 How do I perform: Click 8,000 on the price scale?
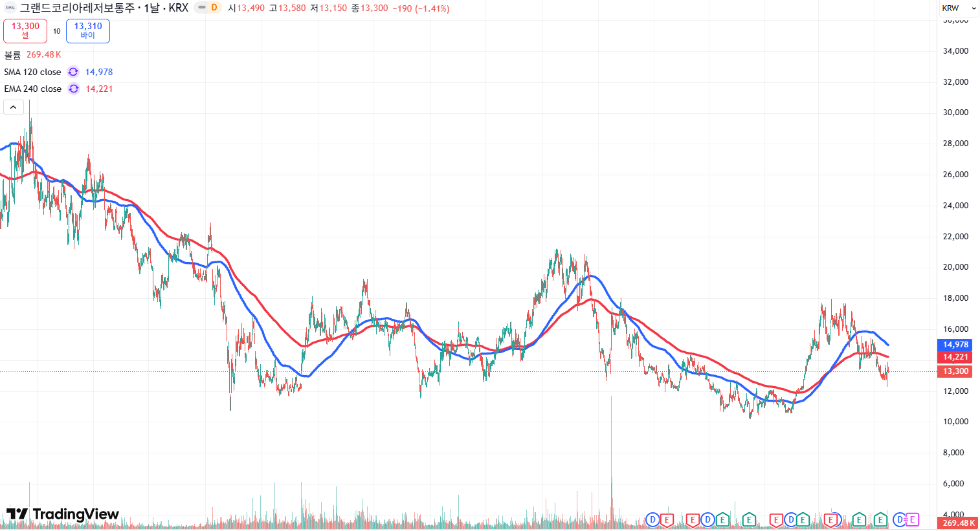click(953, 453)
